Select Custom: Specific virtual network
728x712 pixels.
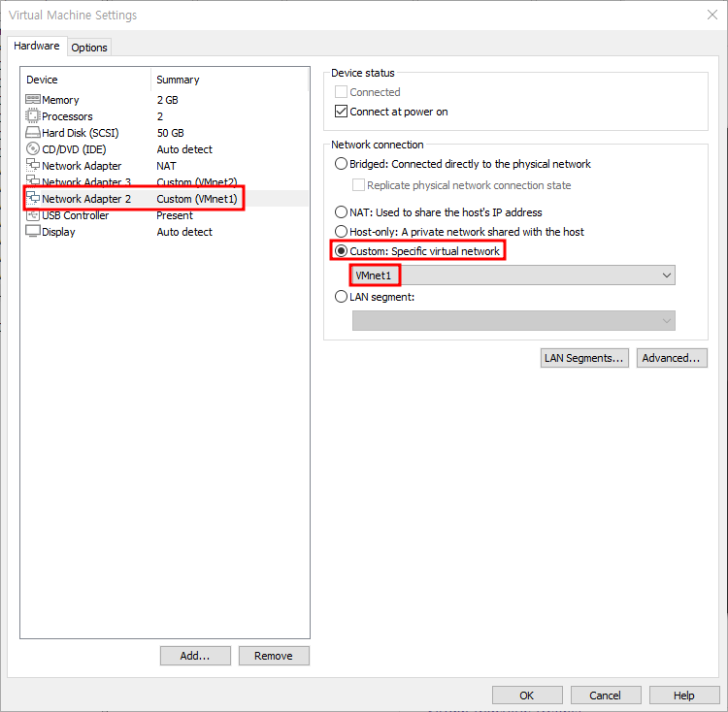341,251
